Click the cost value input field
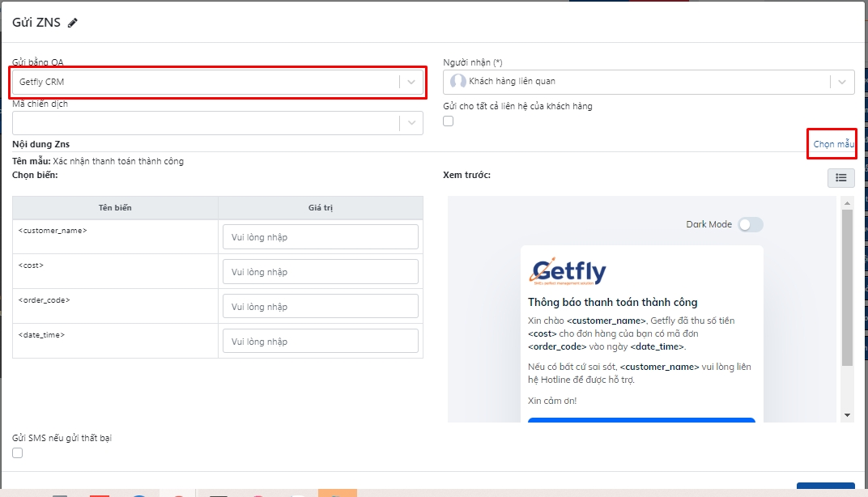 tap(320, 272)
